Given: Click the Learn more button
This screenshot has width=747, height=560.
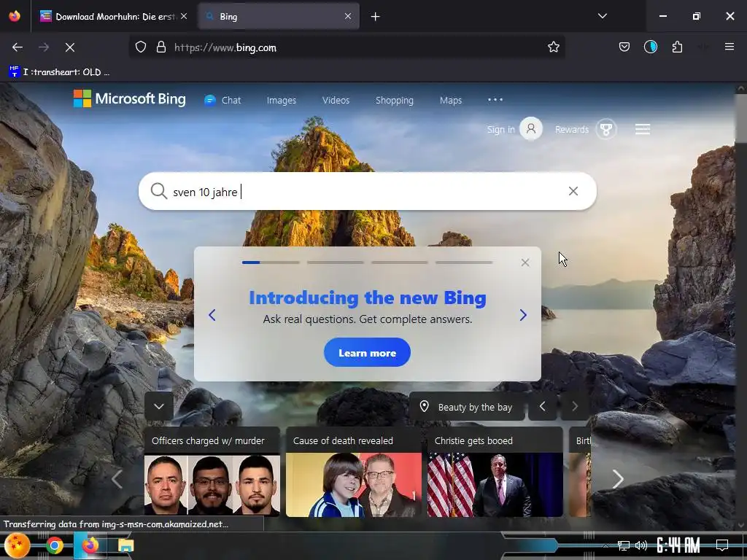Looking at the screenshot, I should [367, 352].
